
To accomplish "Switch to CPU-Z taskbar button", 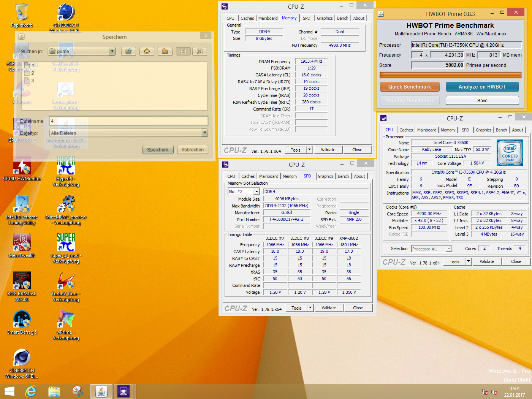I will tap(123, 391).
